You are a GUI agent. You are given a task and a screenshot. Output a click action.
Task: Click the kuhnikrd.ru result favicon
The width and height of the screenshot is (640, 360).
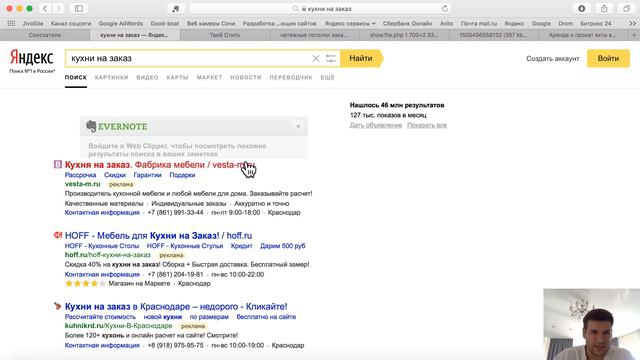[x=58, y=306]
